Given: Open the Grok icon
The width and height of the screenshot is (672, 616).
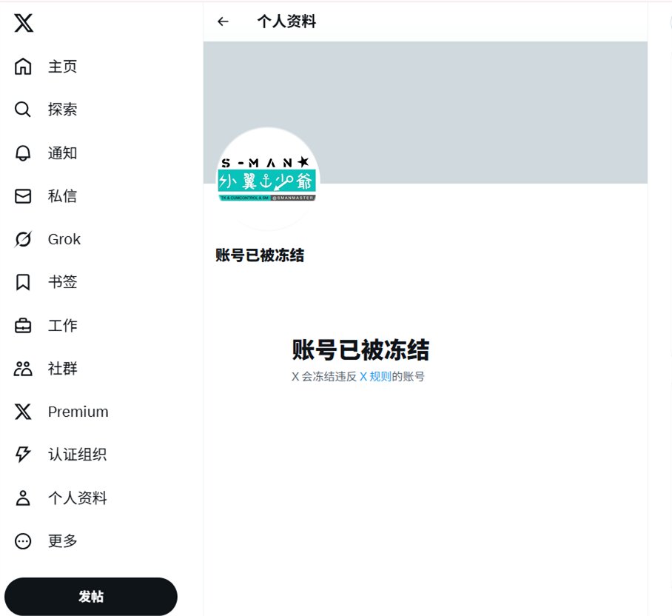Looking at the screenshot, I should (x=23, y=239).
